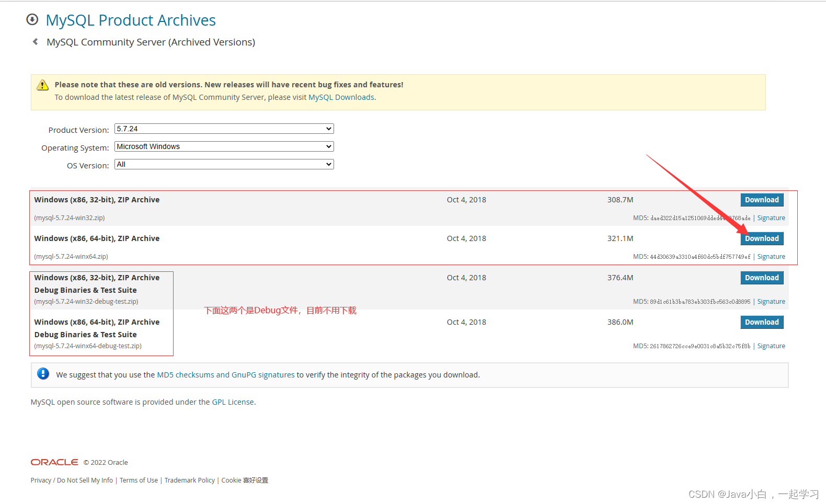The width and height of the screenshot is (826, 504).
Task: Click the blue info exclamation icon
Action: 43,374
